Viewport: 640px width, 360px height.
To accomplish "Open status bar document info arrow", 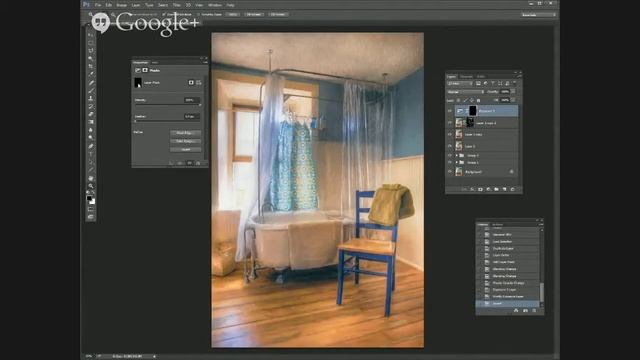I will point(154,356).
